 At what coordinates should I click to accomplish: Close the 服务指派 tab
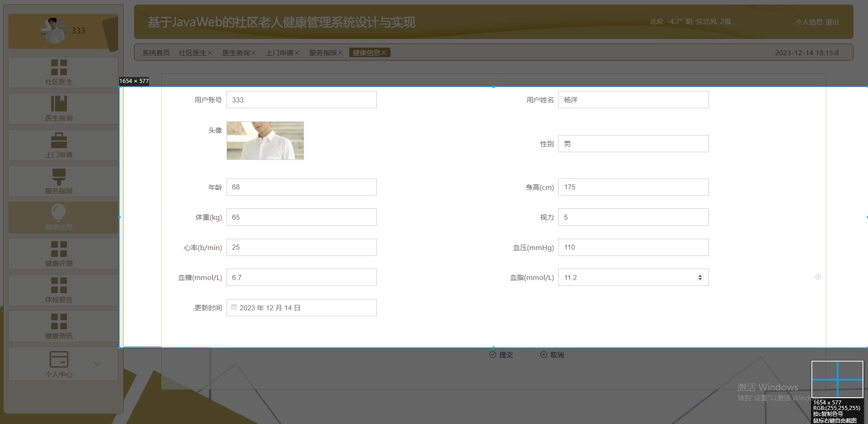(340, 53)
